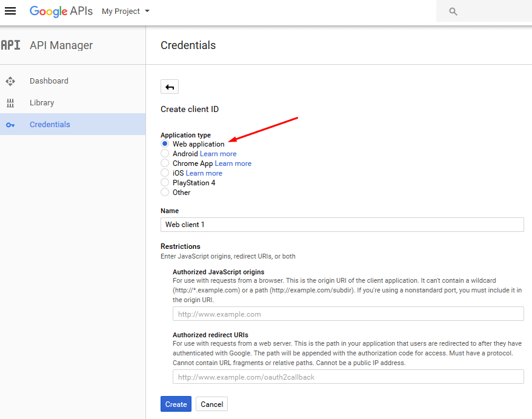Click the API Manager logo icon
Image resolution: width=532 pixels, height=419 pixels.
[10, 45]
